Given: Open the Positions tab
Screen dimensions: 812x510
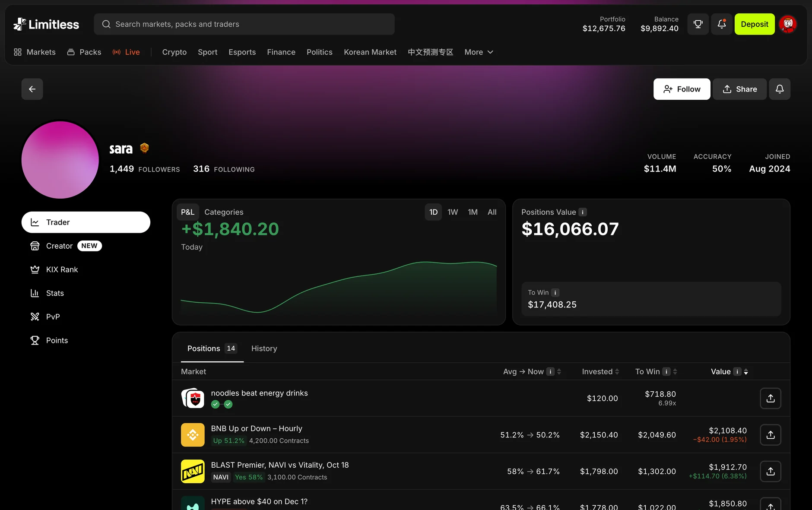Looking at the screenshot, I should 212,348.
